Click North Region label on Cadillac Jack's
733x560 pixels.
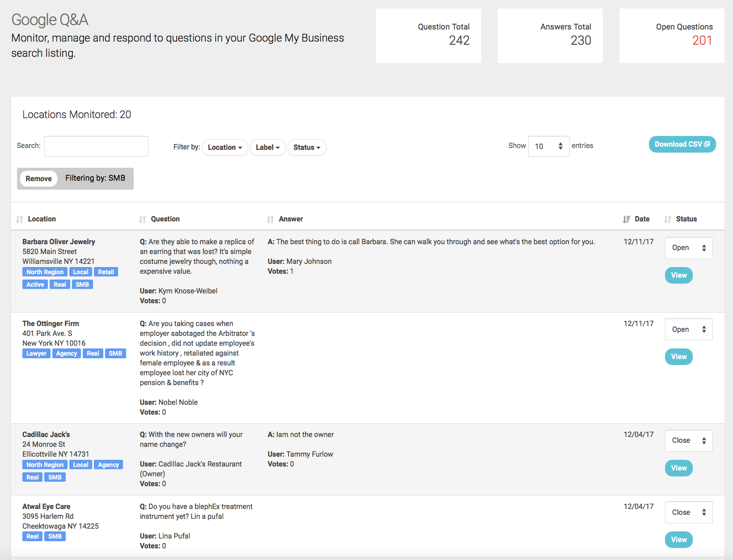pos(45,465)
